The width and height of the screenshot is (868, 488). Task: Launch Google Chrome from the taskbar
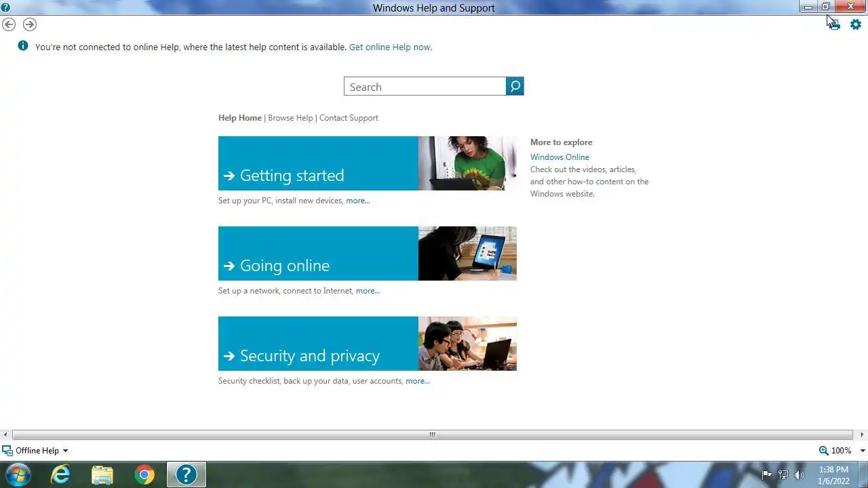[144, 474]
